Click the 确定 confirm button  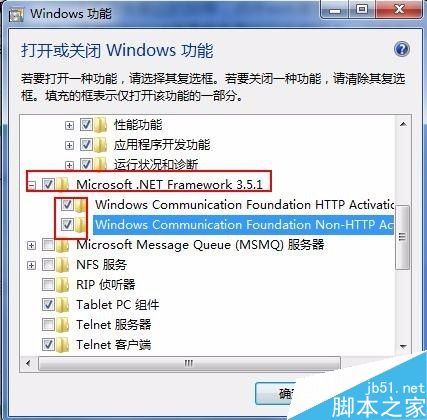coord(275,394)
